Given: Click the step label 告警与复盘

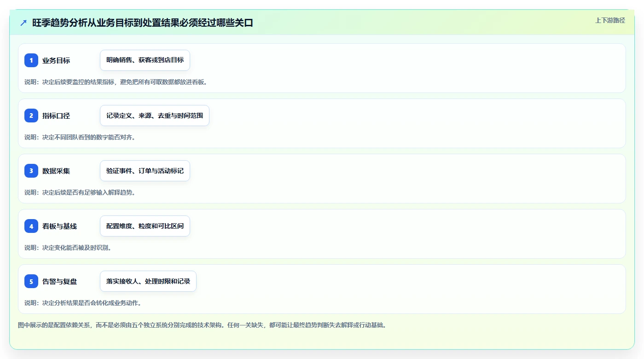Looking at the screenshot, I should click(x=59, y=282).
